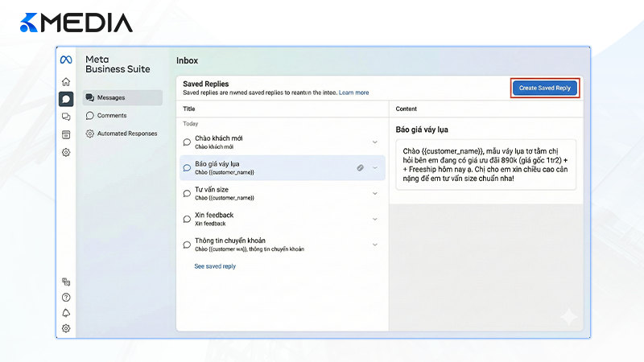Expand the Chào khách mới row chevron
The height and width of the screenshot is (362, 644).
point(375,142)
